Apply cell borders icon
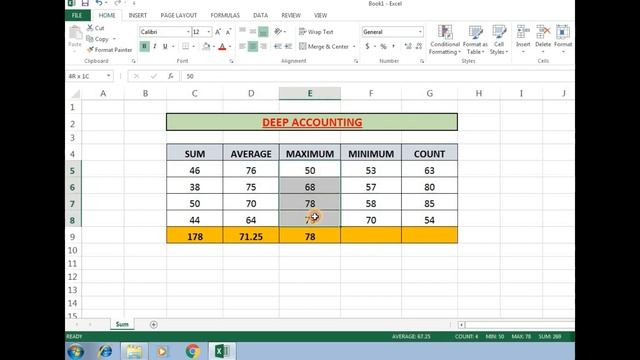640x360 pixels. [185, 47]
